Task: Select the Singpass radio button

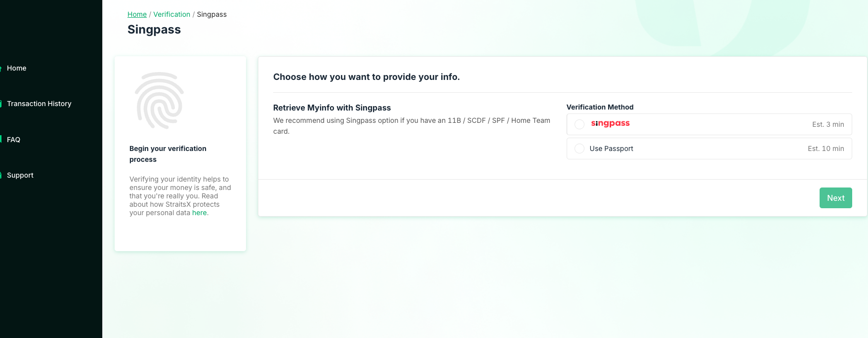Action: pos(579,124)
